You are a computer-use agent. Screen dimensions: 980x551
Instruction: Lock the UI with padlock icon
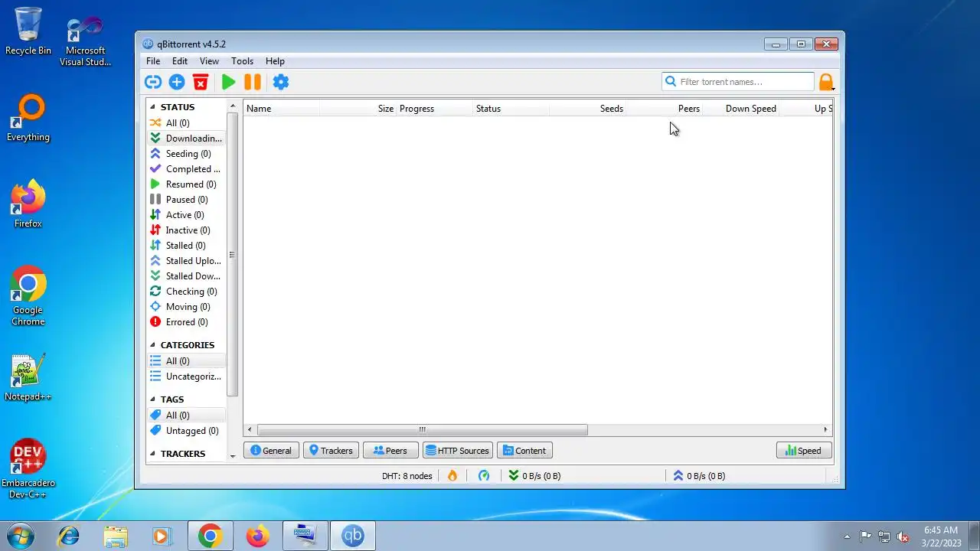coord(825,82)
